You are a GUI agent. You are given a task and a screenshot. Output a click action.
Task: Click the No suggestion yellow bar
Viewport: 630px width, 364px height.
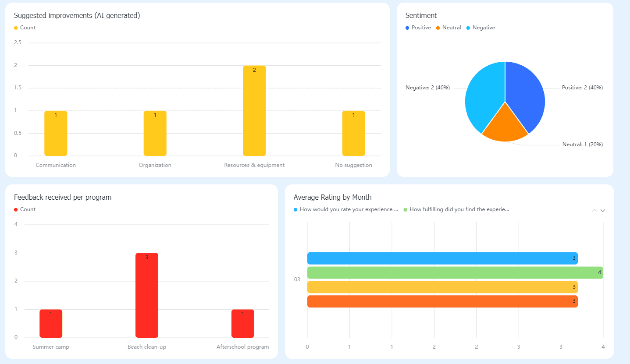354,133
